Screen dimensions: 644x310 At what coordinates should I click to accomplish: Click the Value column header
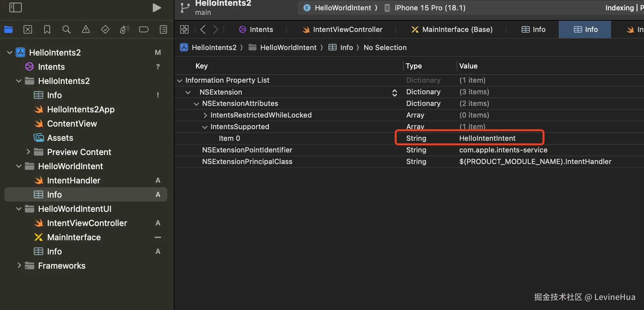pos(468,66)
